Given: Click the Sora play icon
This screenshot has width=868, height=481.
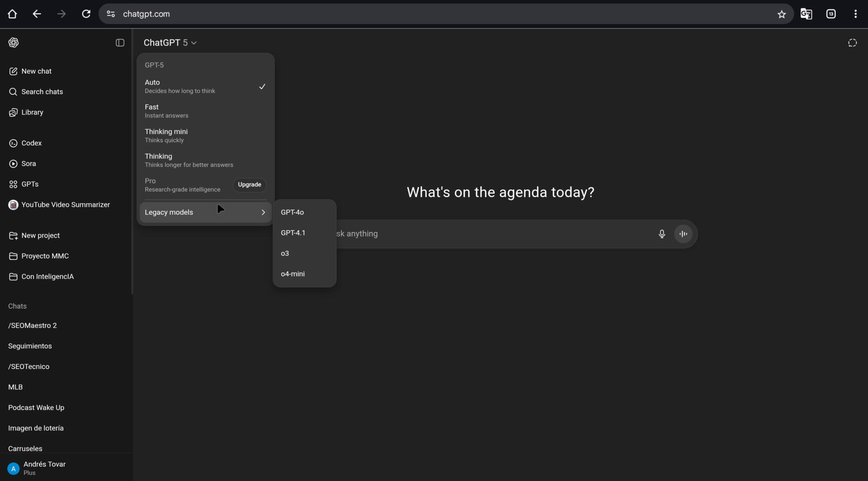Looking at the screenshot, I should tap(13, 164).
